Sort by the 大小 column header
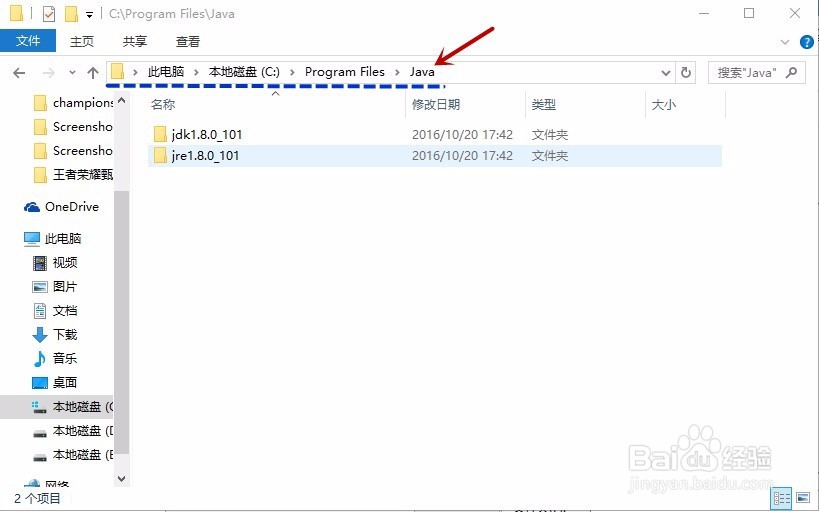This screenshot has width=819, height=512. pyautogui.click(x=664, y=104)
